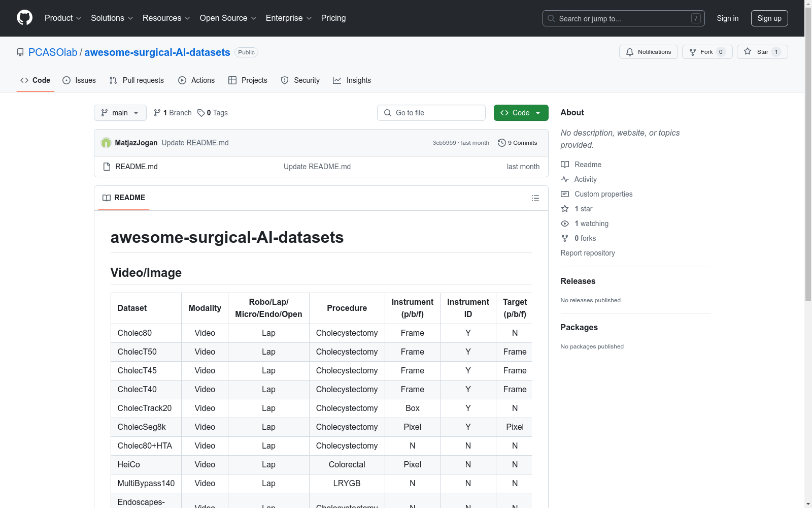Switch to the Code tab
This screenshot has width=812, height=508.
pos(36,80)
